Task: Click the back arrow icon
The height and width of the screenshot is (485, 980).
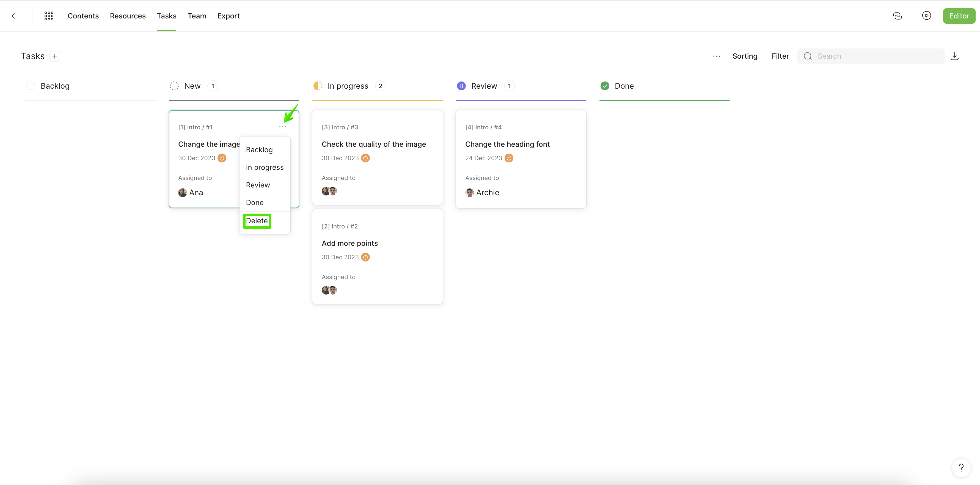Action: click(15, 16)
